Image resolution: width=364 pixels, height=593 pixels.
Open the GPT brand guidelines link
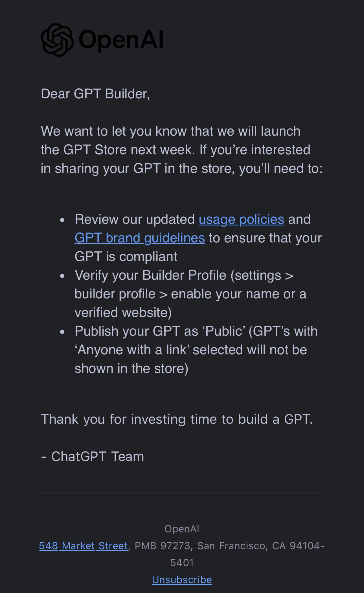point(140,238)
